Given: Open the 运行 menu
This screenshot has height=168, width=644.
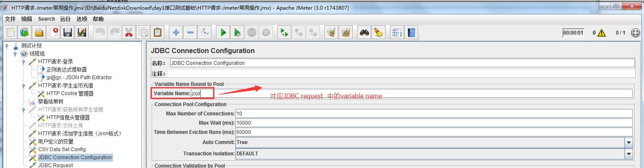Looking at the screenshot, I should [x=65, y=19].
